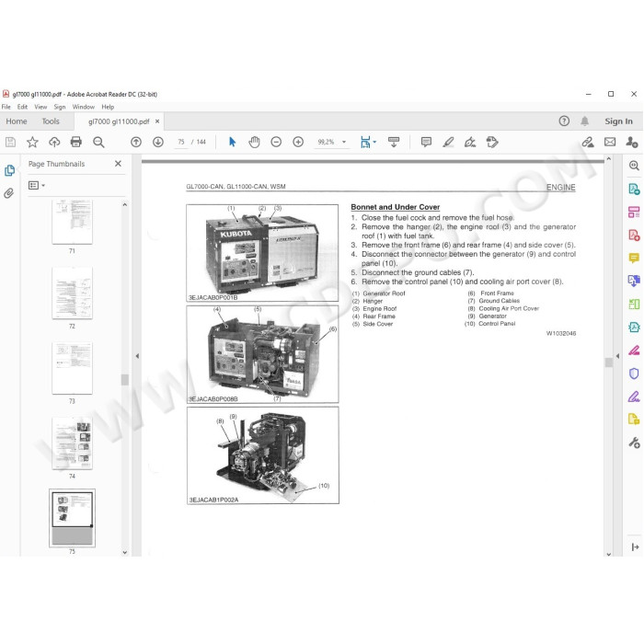Open the Edit menu
This screenshot has width=644, height=644.
pyautogui.click(x=22, y=107)
